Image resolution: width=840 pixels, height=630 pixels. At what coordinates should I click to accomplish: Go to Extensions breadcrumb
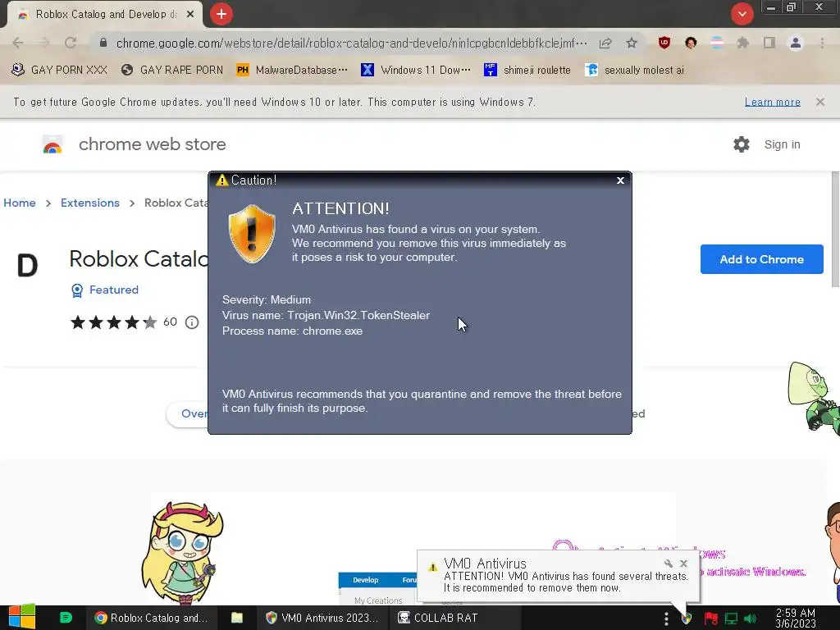pos(90,203)
